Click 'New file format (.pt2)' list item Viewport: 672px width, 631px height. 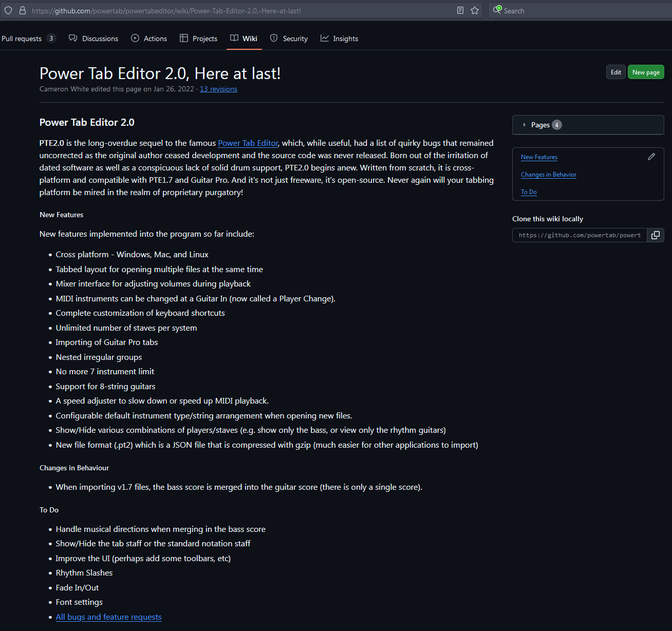(x=267, y=445)
